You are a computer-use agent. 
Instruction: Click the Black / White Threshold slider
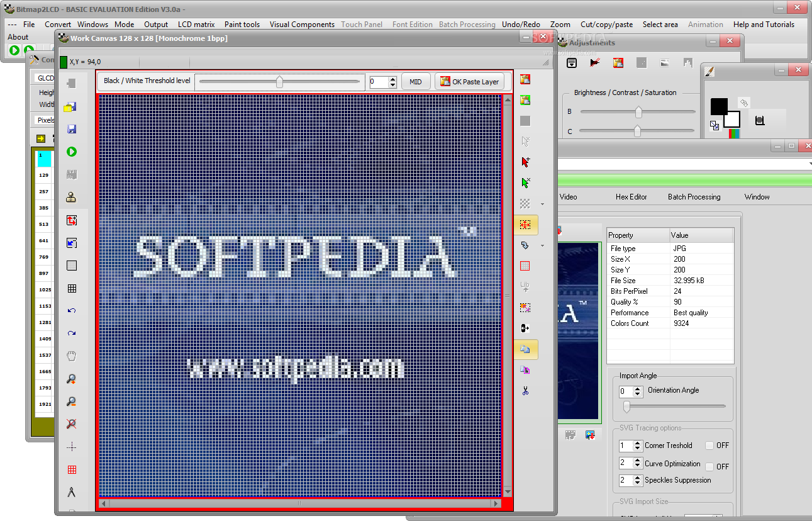280,82
